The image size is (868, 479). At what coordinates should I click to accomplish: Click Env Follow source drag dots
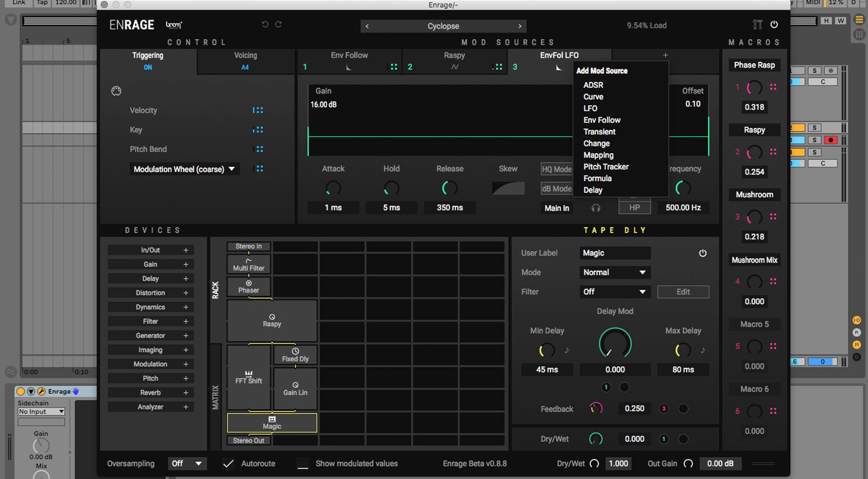394,67
